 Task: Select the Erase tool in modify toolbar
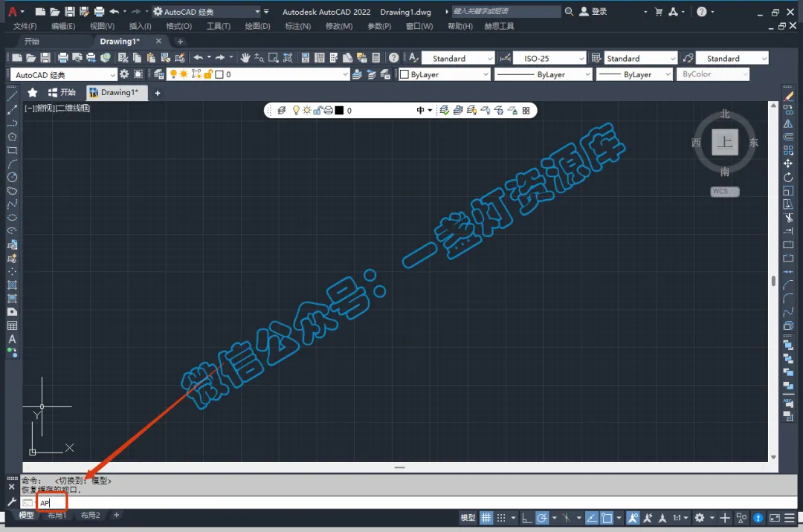(x=788, y=96)
